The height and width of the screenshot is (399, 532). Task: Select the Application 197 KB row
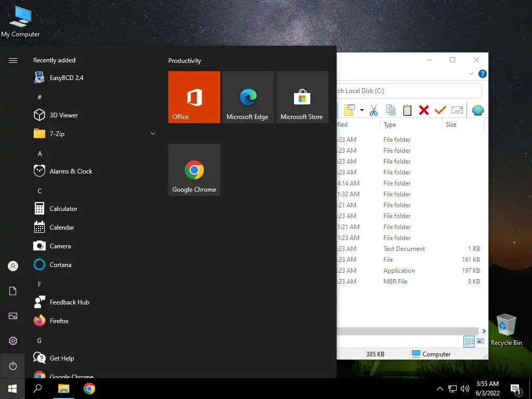(409, 270)
